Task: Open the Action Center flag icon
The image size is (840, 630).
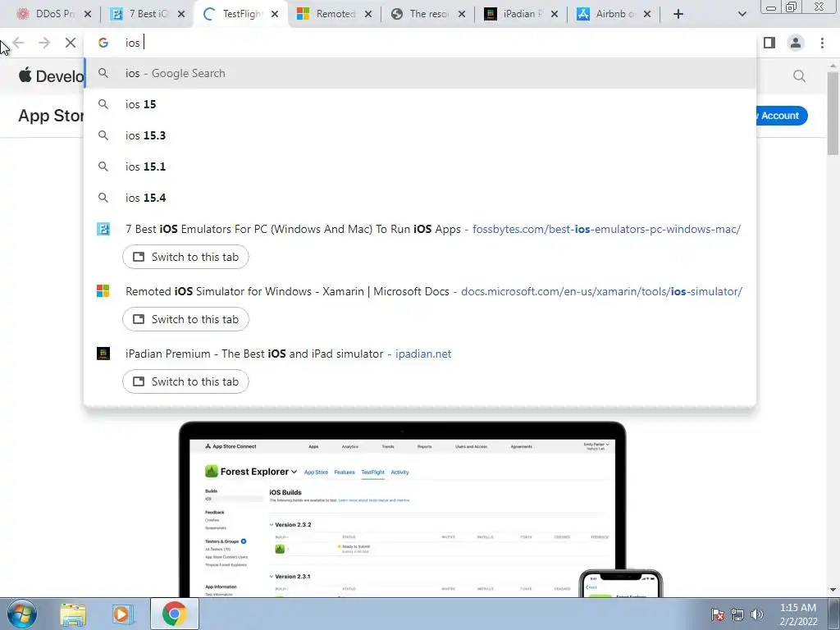Action: [x=717, y=614]
